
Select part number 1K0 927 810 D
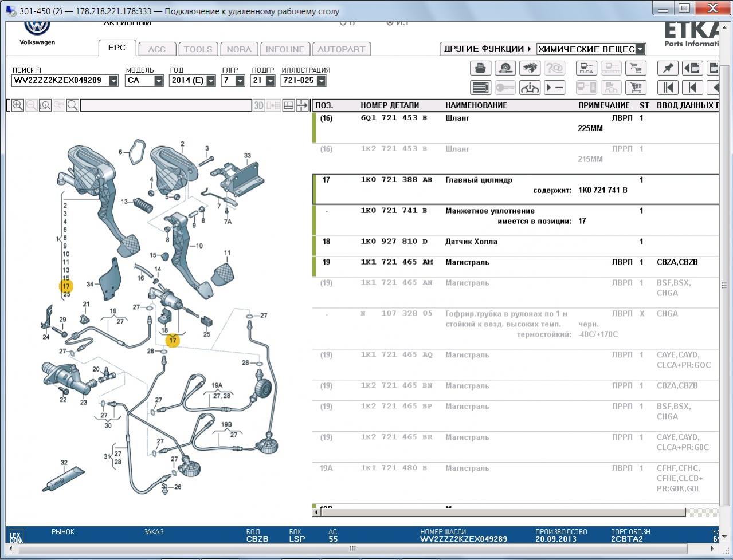(394, 242)
